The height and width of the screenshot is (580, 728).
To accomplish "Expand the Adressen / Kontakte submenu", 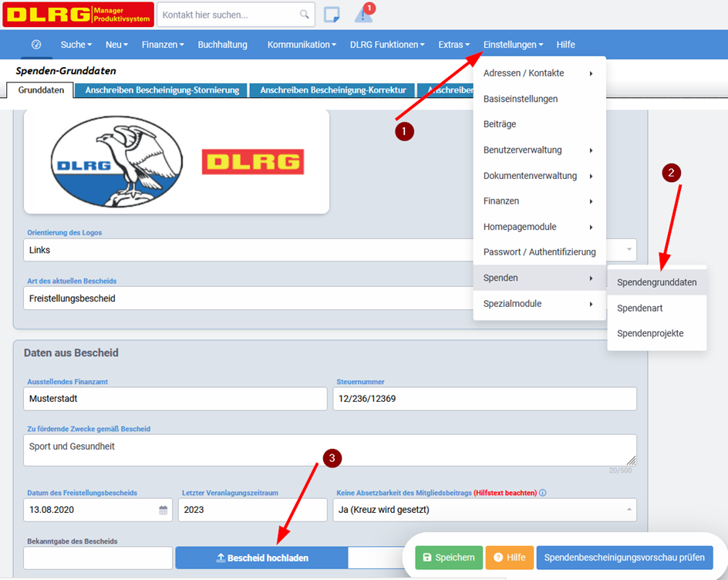I will tap(539, 73).
